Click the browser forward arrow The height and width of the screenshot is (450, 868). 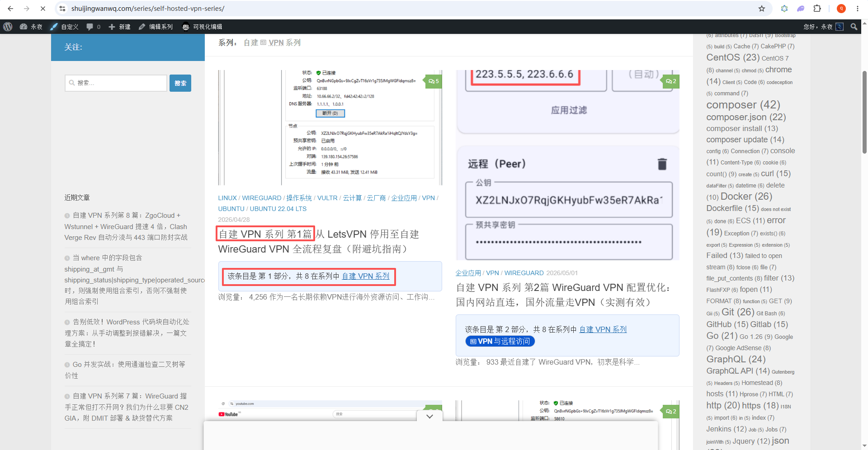(x=26, y=9)
